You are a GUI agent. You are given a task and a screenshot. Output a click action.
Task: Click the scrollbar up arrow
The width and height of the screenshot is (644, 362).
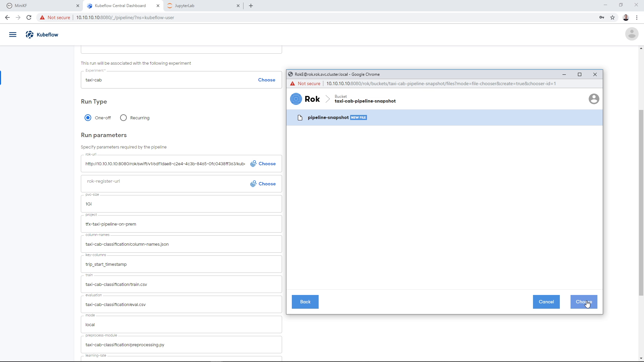(641, 48)
